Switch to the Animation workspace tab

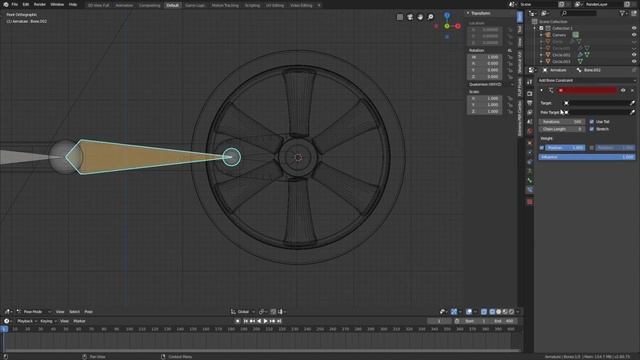pos(124,5)
